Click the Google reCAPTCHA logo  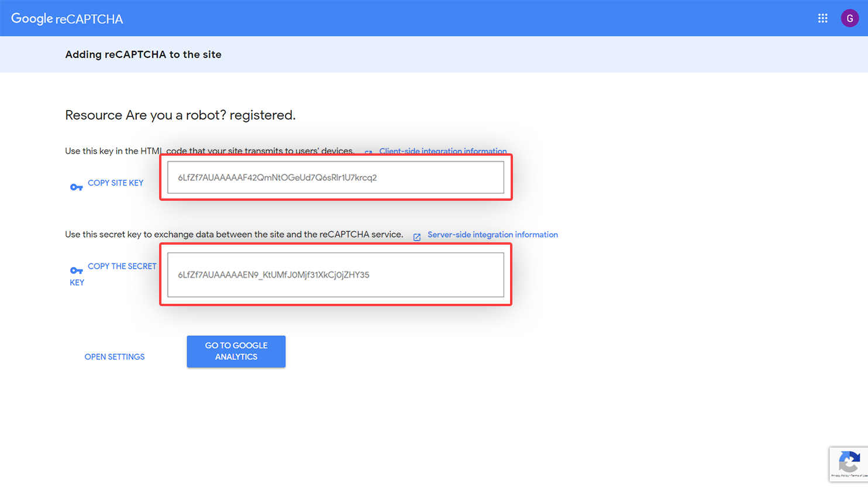tap(67, 19)
